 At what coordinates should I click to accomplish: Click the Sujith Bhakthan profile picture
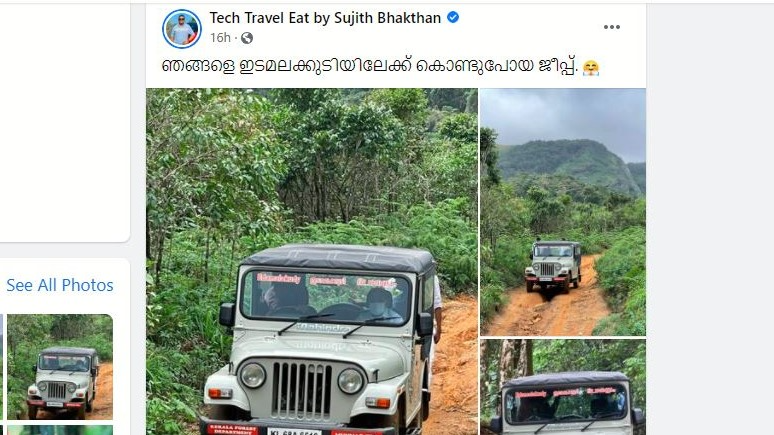[x=182, y=29]
